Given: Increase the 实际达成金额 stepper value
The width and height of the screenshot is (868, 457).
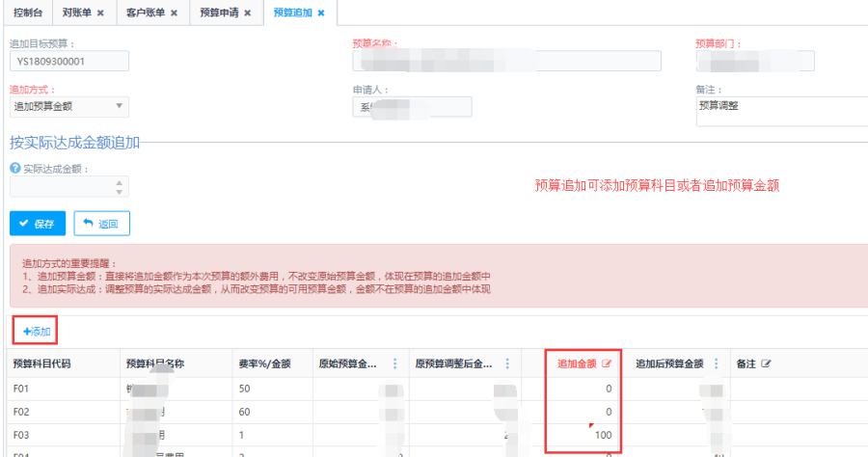Looking at the screenshot, I should tap(120, 181).
